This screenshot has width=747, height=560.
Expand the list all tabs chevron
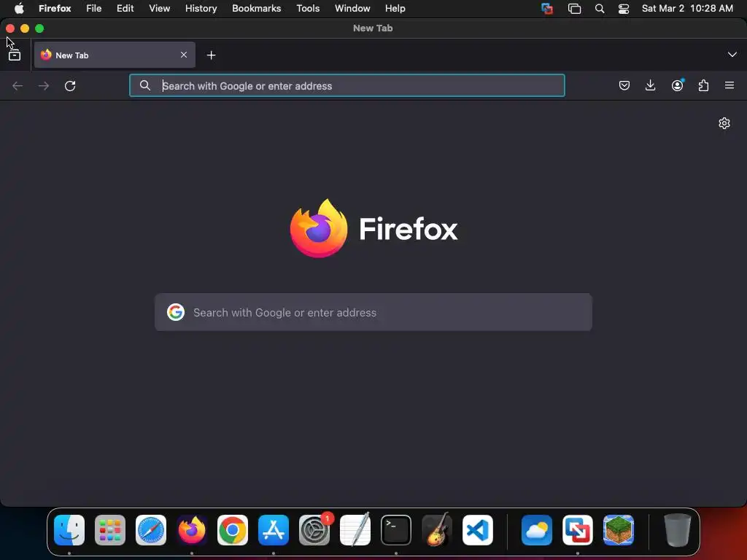(x=732, y=54)
